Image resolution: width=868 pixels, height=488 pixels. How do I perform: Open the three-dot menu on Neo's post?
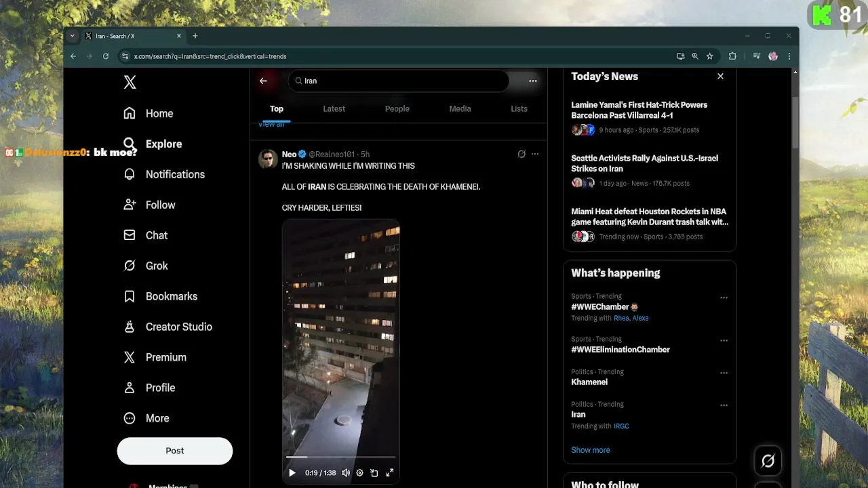(535, 154)
